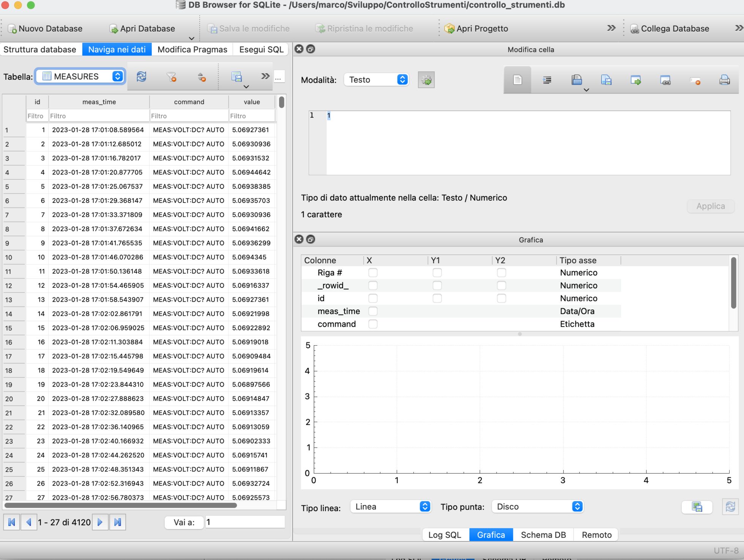Click Nuovo Database button

coord(45,28)
